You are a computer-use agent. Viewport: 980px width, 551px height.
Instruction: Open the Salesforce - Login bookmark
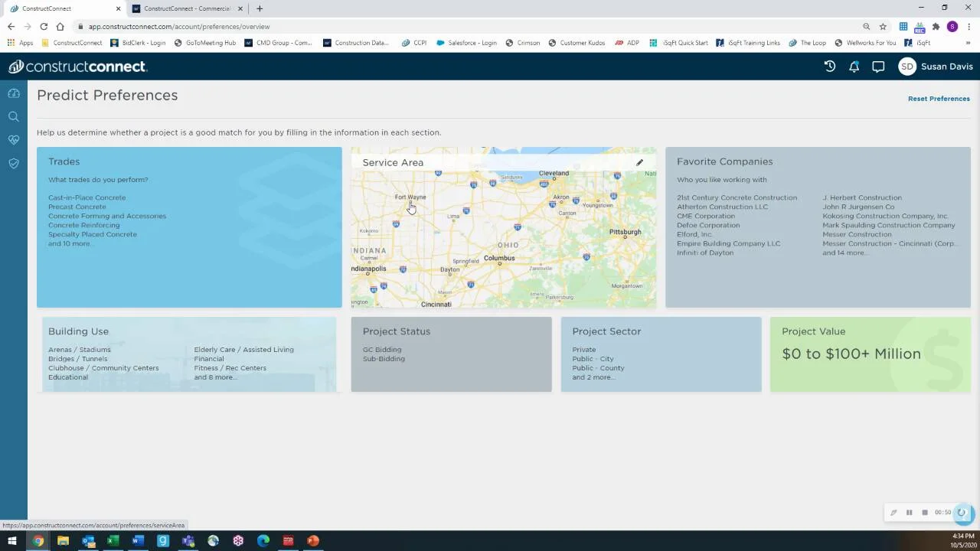(x=466, y=43)
